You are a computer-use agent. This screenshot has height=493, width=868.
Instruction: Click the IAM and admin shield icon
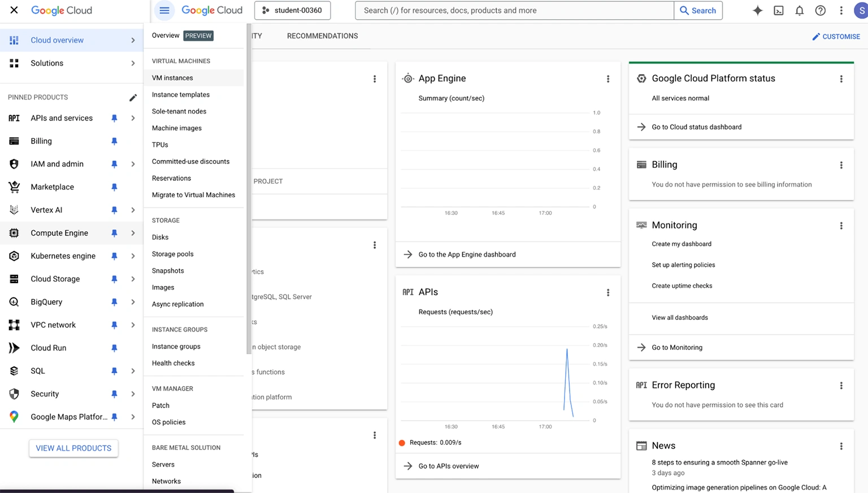(x=14, y=164)
